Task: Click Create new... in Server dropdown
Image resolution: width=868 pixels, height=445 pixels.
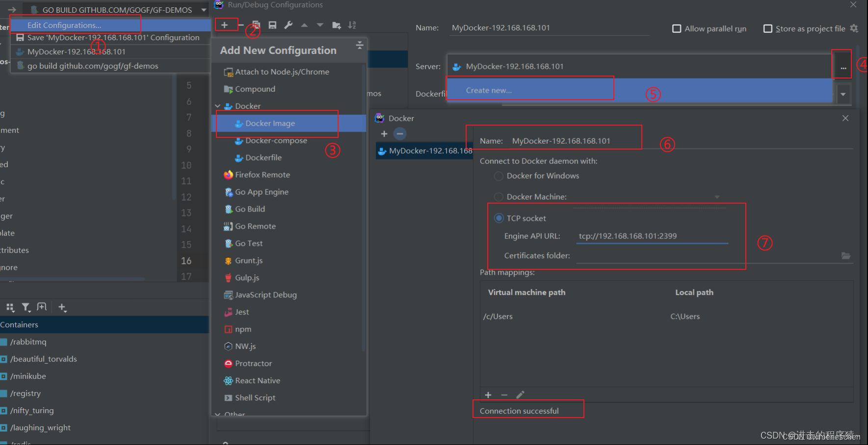Action: (x=639, y=90)
